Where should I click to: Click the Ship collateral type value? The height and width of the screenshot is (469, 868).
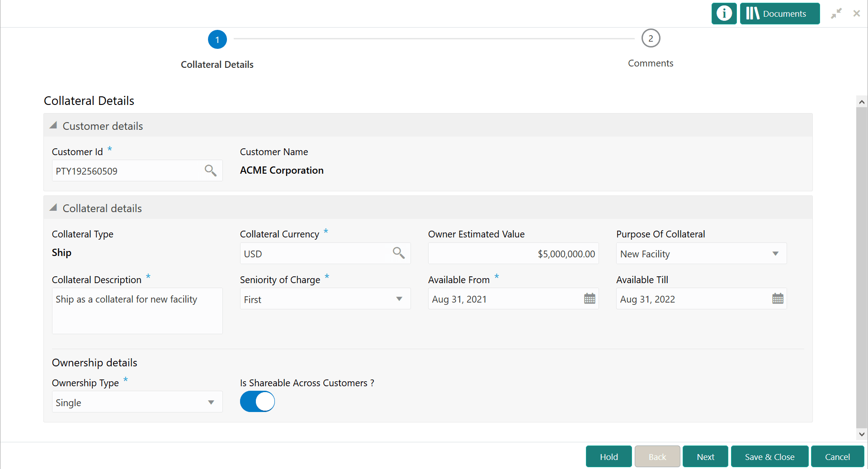(61, 252)
